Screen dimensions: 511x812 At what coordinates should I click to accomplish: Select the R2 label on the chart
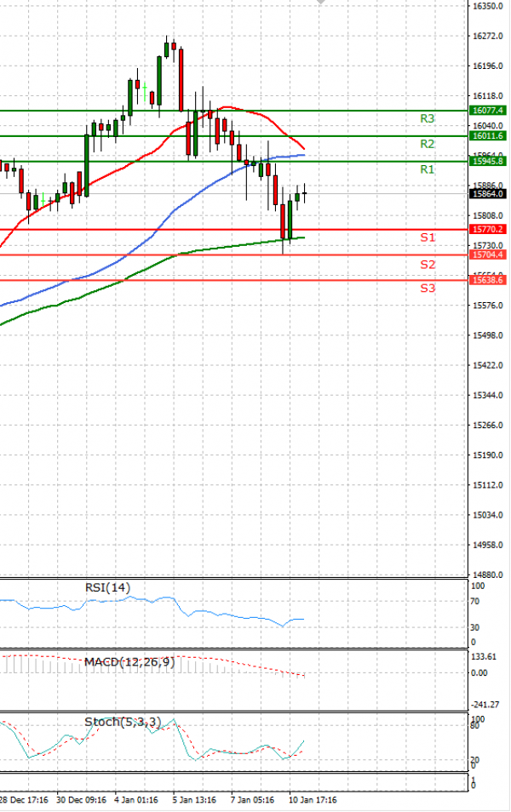[x=427, y=144]
